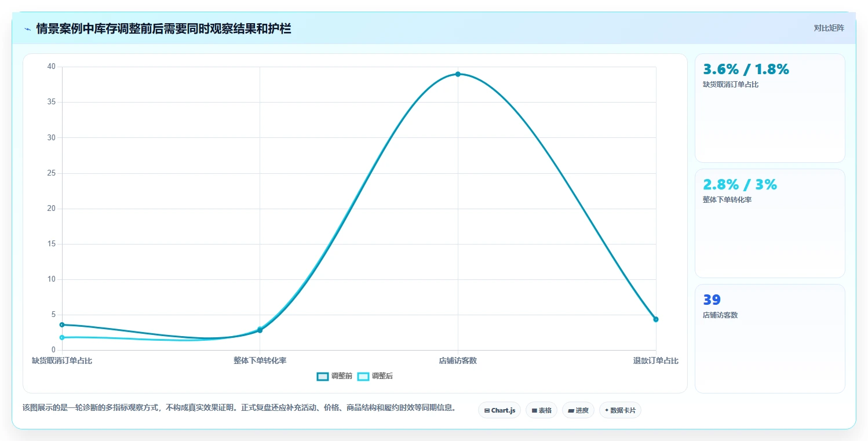Select the 调整后 data point at 缺货取消订单占比
The width and height of the screenshot is (868, 441).
tap(62, 337)
